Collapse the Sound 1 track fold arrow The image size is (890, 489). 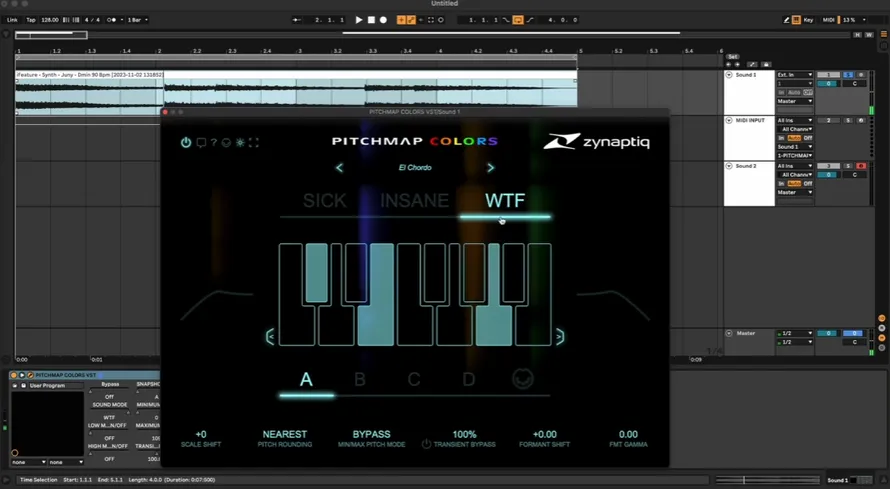(729, 75)
